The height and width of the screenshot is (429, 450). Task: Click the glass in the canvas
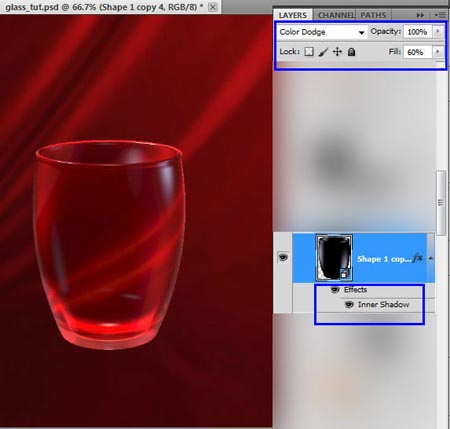[109, 245]
